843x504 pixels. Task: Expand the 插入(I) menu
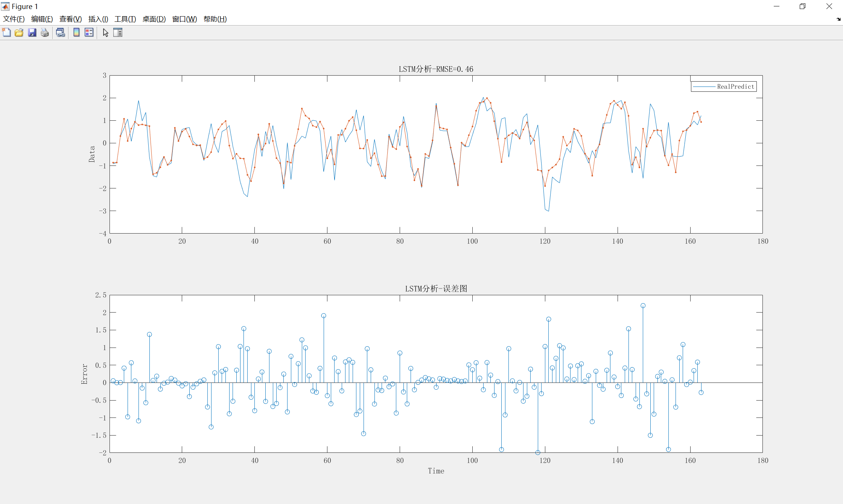point(98,19)
